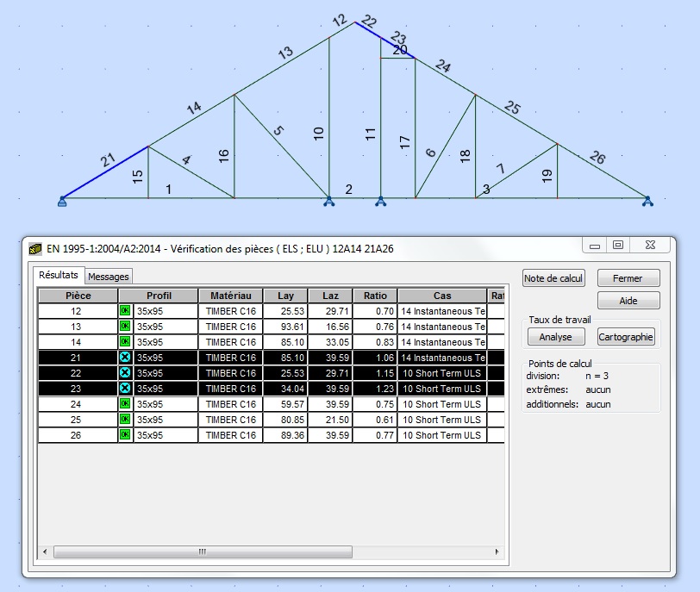Click ratio value 1.06 for piece 21
This screenshot has height=592, width=700.
[384, 358]
